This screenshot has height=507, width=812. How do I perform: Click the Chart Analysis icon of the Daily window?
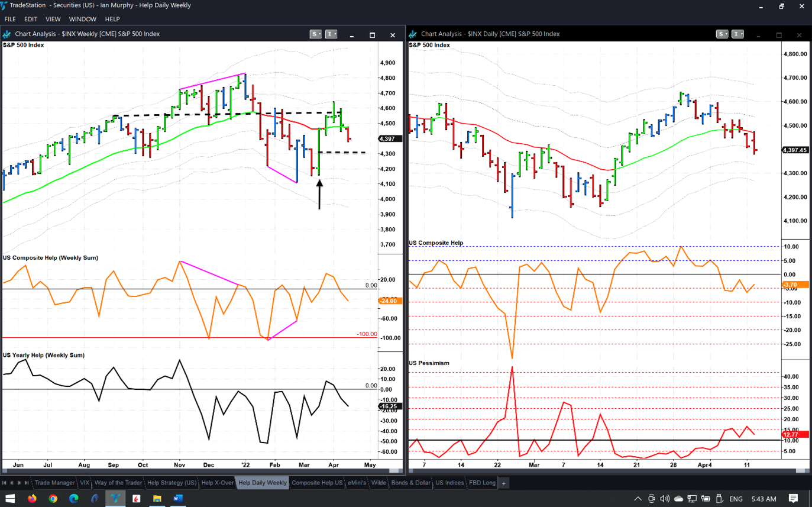point(413,34)
